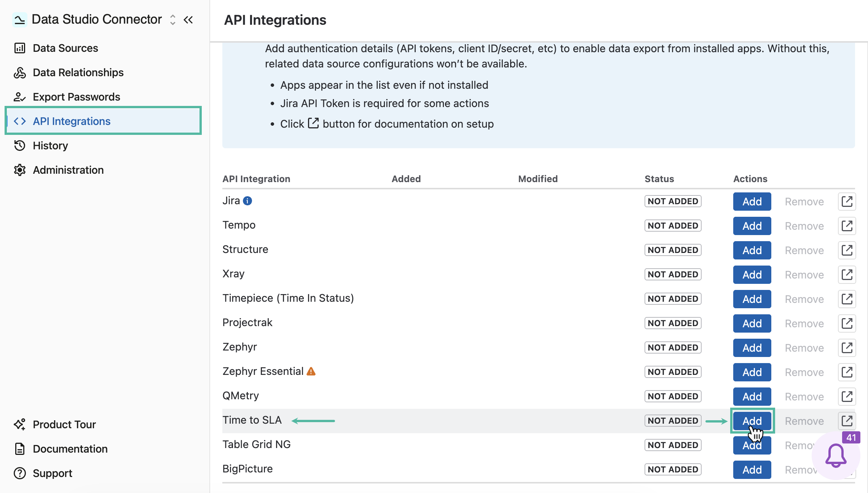This screenshot has height=493, width=868.
Task: Open the History page
Action: [103, 146]
